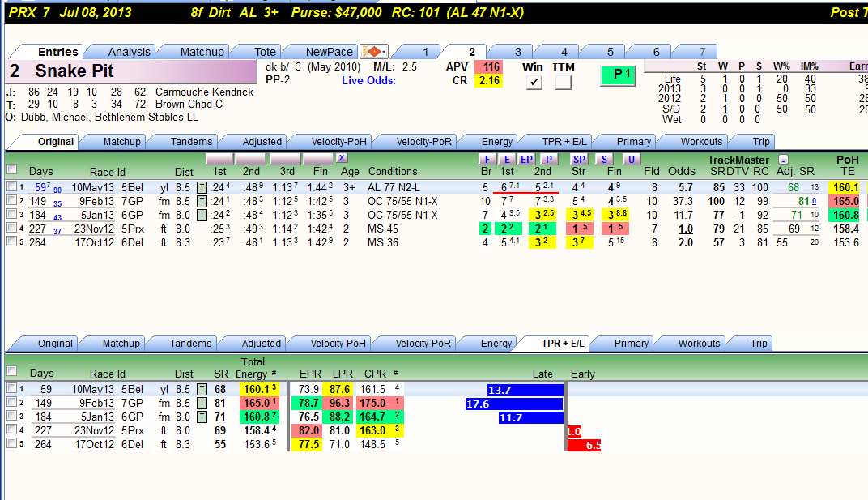Viewport: 868px width, 500px height.
Task: Toggle the TPR table header select-all checkbox
Action: (11, 371)
